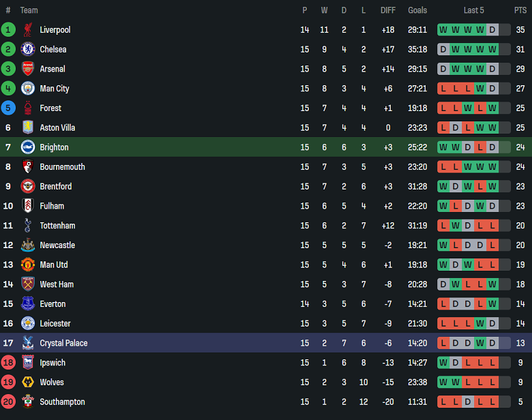Click the Arsenal club crest icon
Viewport: 532px width, 420px height.
coord(28,69)
